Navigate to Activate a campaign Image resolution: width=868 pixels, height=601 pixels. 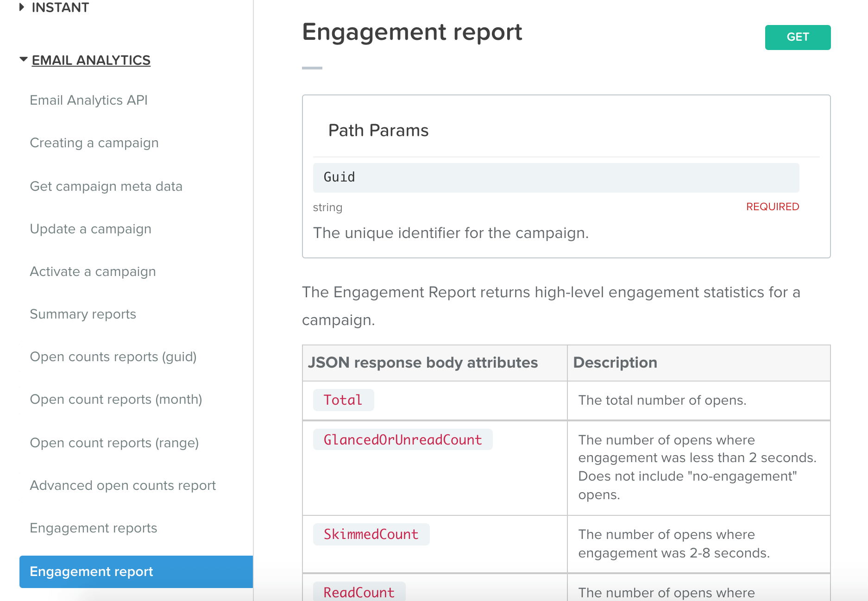(93, 271)
